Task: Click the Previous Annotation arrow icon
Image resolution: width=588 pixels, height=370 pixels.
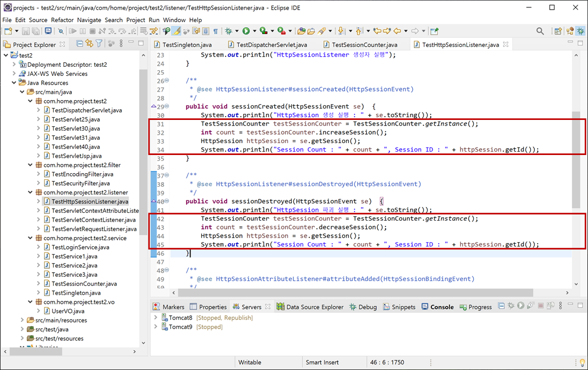Action: click(x=359, y=31)
